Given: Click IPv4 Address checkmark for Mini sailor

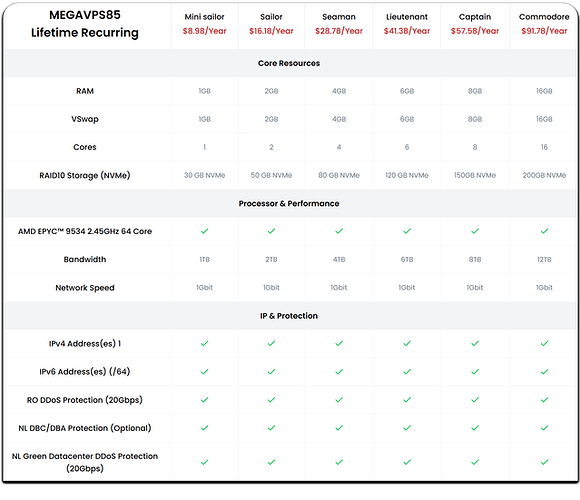Looking at the screenshot, I should coord(205,344).
